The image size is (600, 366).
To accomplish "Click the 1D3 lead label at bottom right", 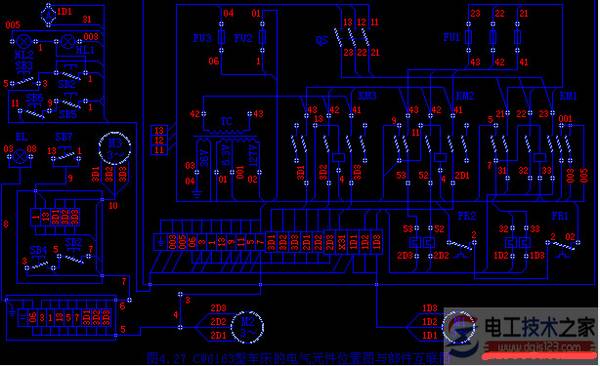I will (x=430, y=308).
